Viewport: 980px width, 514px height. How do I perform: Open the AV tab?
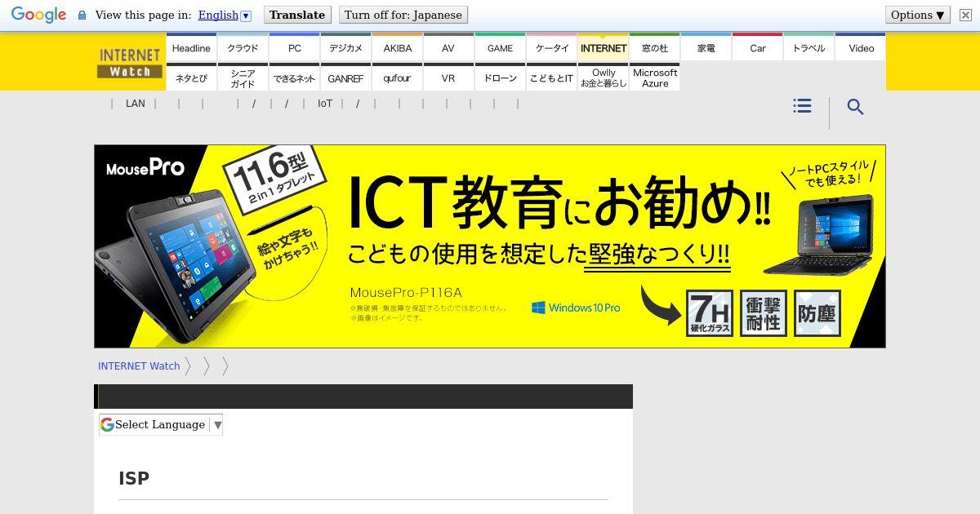pos(448,47)
